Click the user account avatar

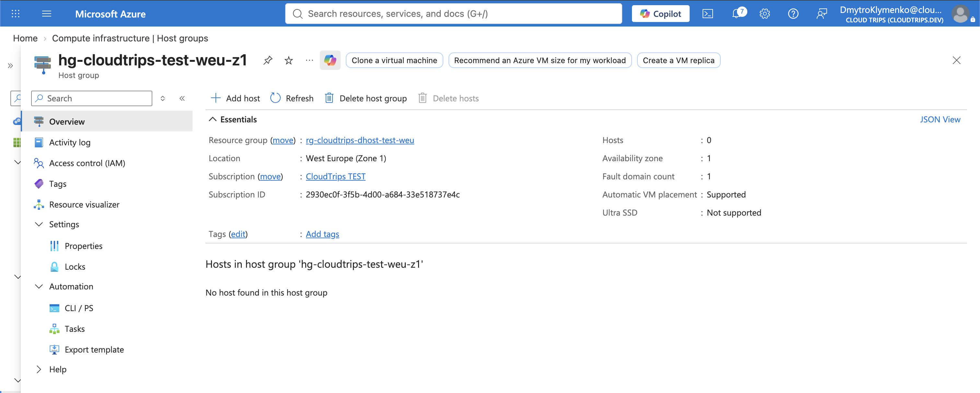(x=960, y=14)
